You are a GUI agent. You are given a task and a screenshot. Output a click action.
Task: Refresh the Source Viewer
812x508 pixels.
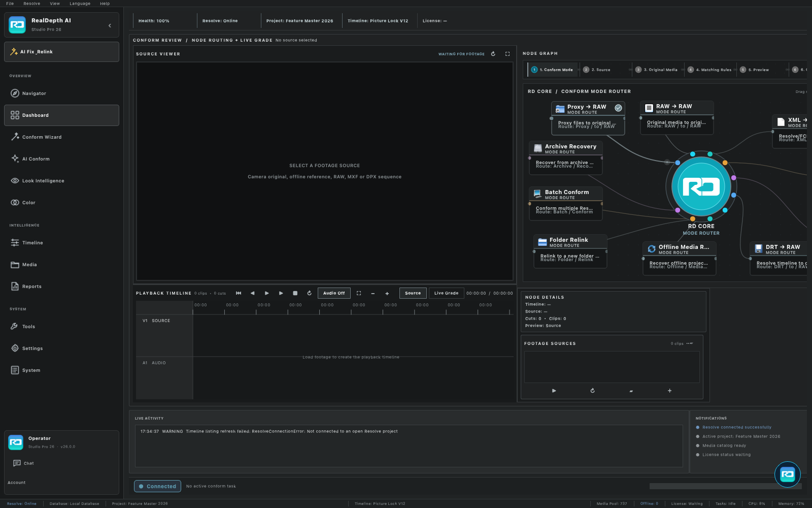click(x=493, y=54)
